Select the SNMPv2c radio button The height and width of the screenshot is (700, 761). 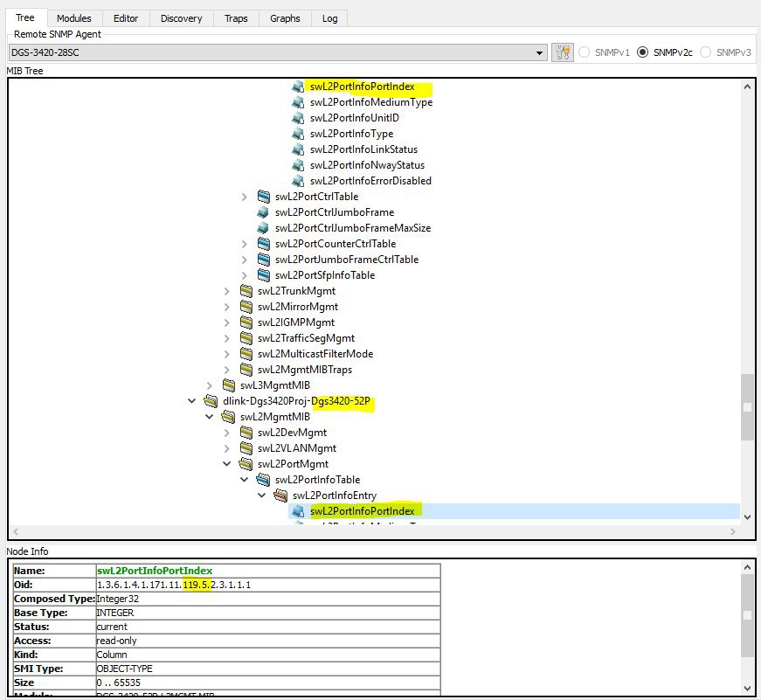642,52
